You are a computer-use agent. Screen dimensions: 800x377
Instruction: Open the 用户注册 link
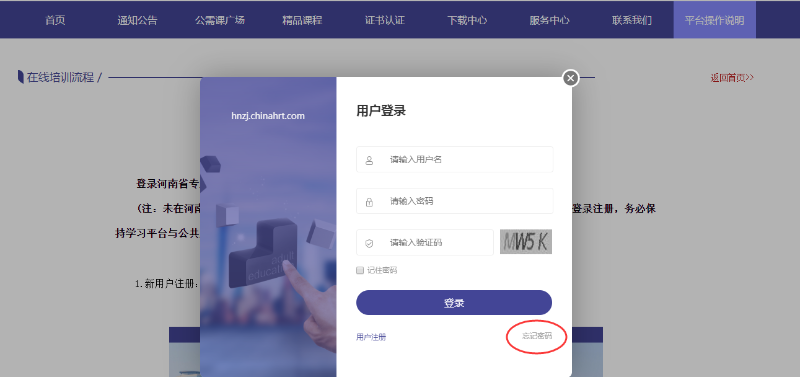371,337
